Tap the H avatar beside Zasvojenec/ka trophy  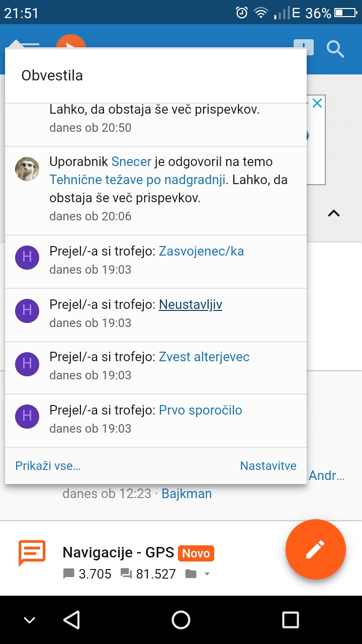[x=27, y=258]
